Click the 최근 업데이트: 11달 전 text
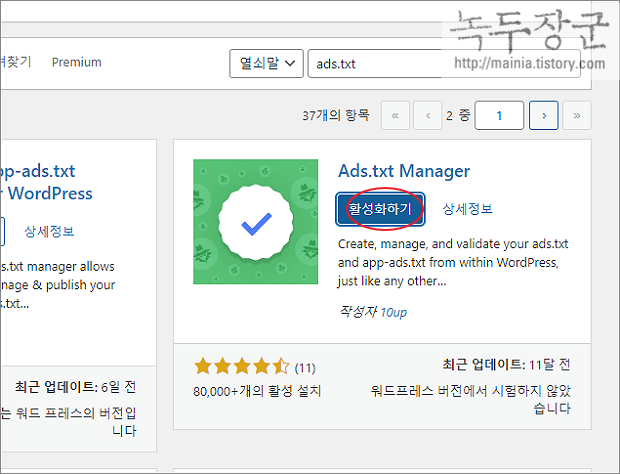Image resolution: width=620 pixels, height=474 pixels. tap(507, 364)
